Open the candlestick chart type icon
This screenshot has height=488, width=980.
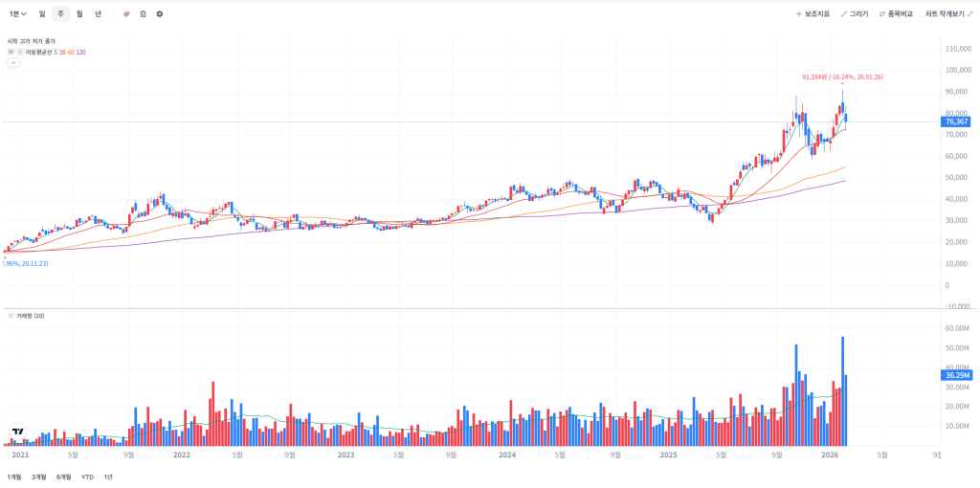[126, 14]
